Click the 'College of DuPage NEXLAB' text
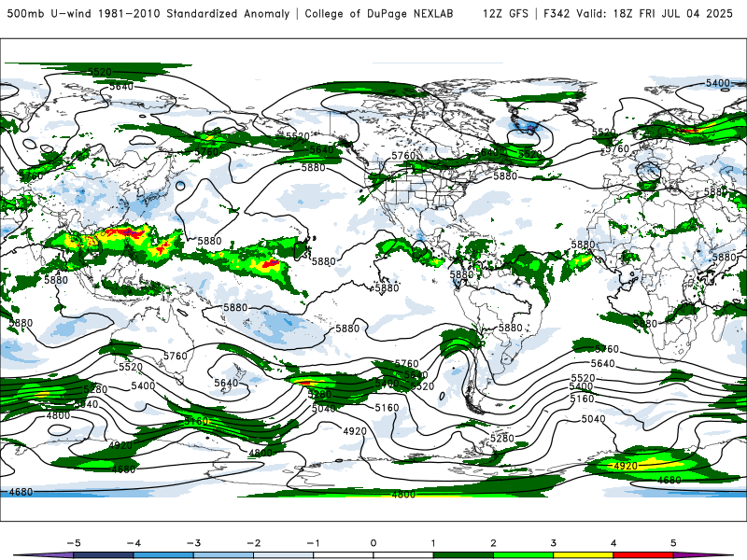 (x=379, y=14)
